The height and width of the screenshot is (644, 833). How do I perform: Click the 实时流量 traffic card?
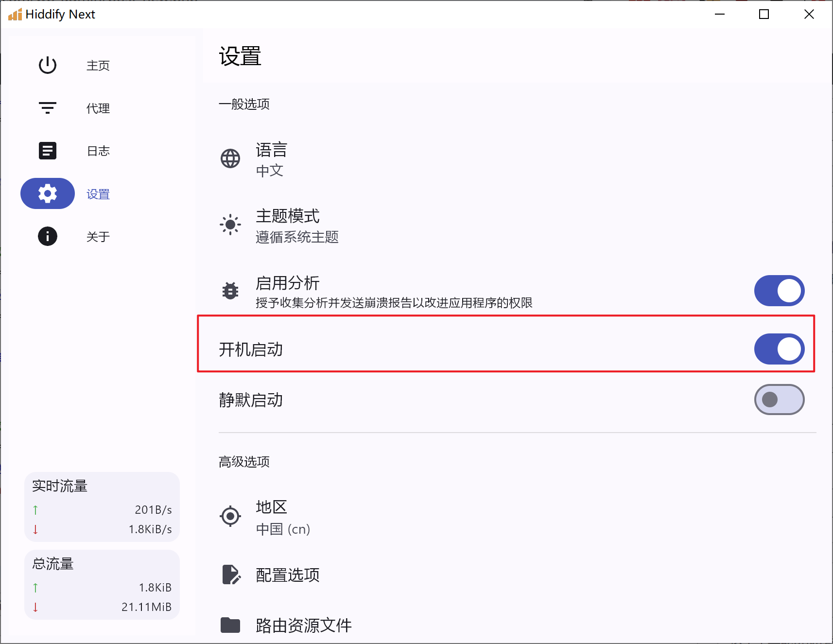[102, 507]
